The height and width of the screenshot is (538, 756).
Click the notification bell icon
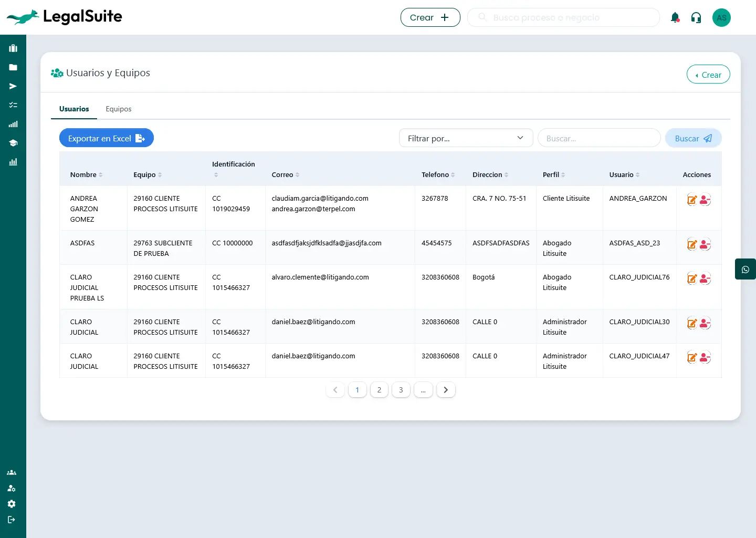tap(675, 18)
